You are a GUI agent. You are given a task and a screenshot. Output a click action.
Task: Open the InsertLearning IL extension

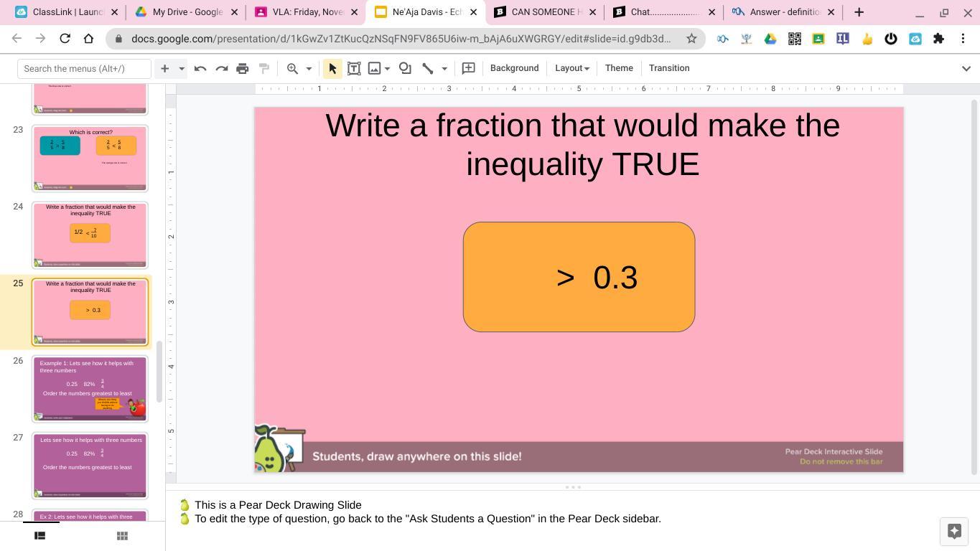click(842, 39)
